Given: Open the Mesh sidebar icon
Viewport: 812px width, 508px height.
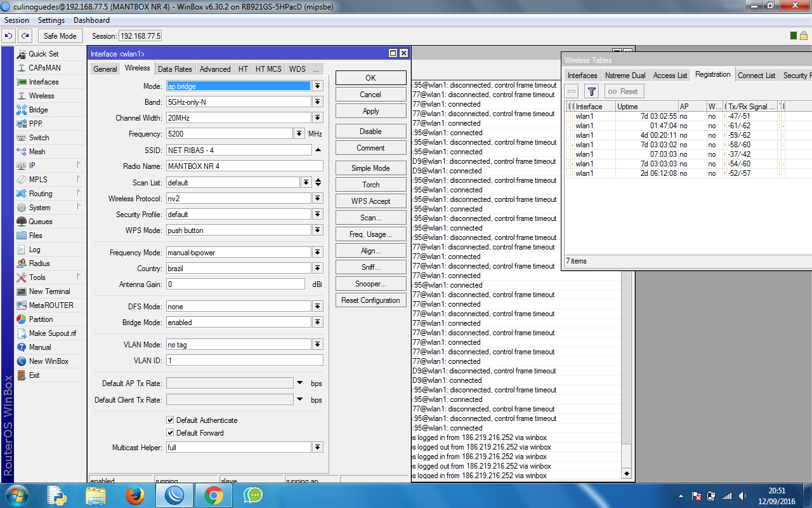Looking at the screenshot, I should 22,152.
